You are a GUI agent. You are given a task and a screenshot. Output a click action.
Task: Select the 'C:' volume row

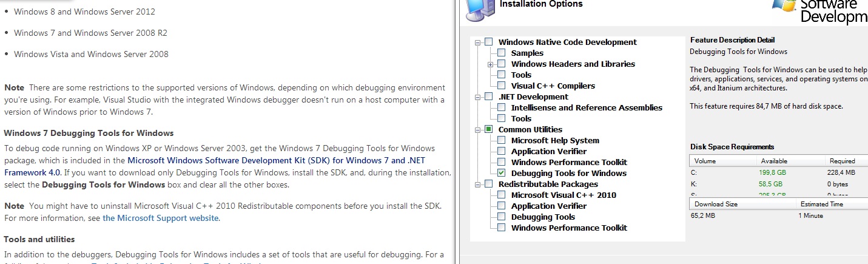[x=779, y=172]
